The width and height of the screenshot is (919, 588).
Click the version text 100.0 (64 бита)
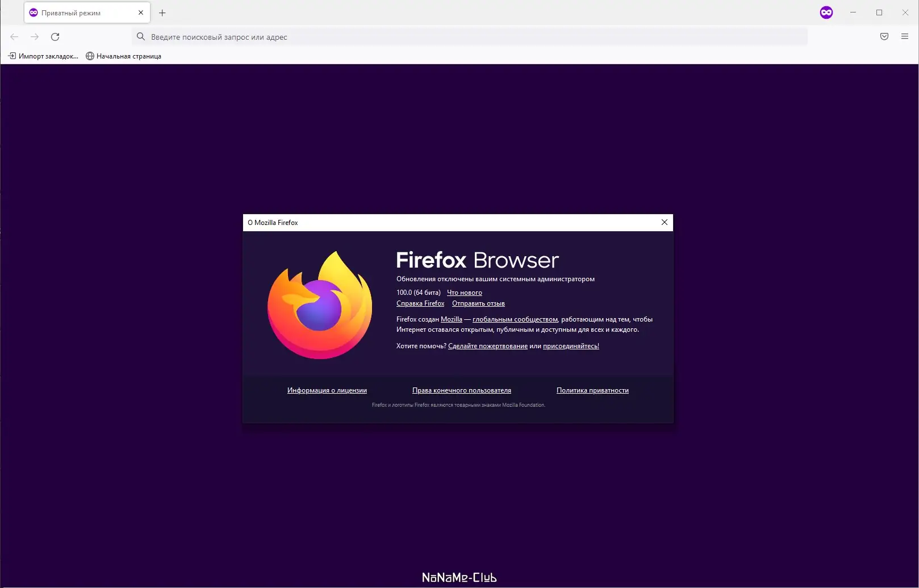[419, 293]
